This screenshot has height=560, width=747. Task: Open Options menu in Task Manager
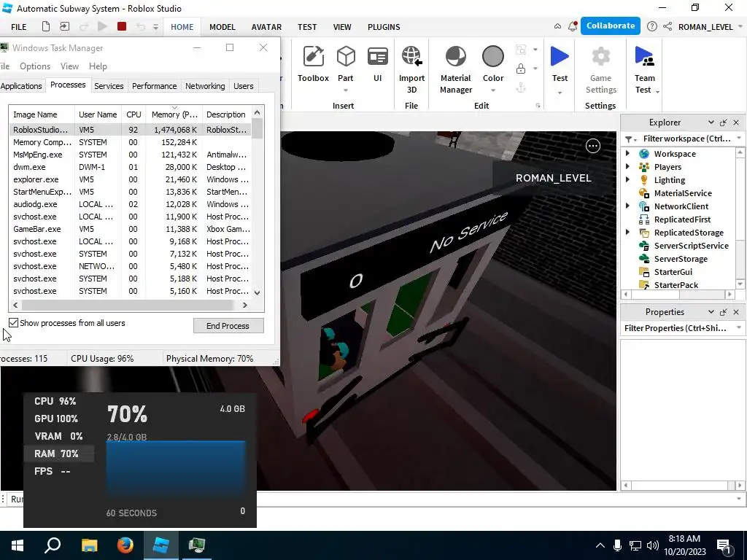click(35, 66)
